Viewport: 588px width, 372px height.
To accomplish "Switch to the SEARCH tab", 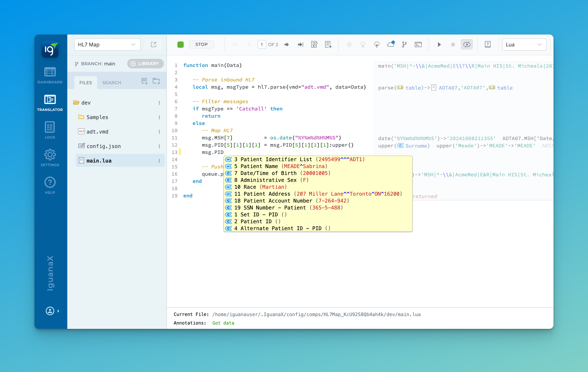I will click(x=112, y=82).
